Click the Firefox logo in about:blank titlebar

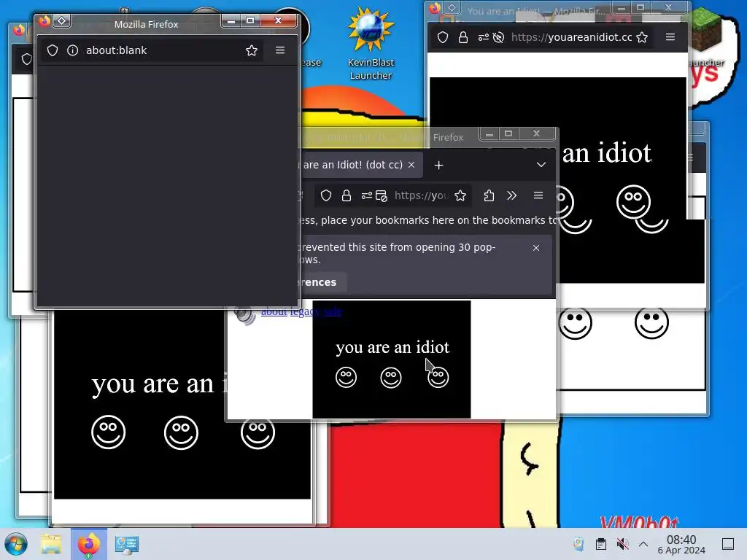click(44, 21)
